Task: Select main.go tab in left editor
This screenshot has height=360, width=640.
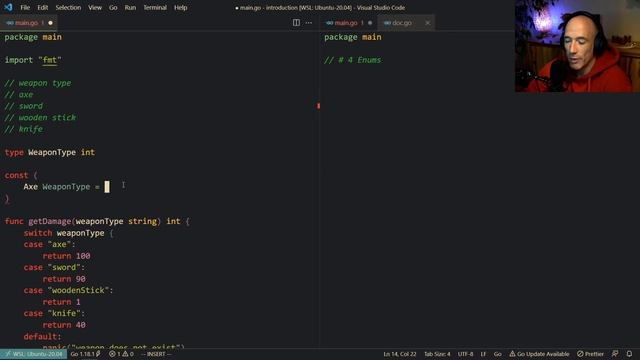Action: [29, 23]
